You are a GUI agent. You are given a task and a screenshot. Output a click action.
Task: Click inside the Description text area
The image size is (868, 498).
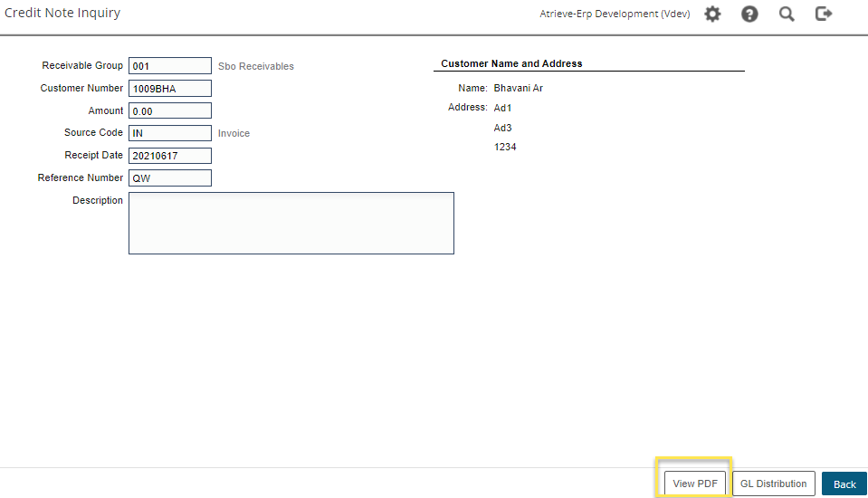point(291,223)
